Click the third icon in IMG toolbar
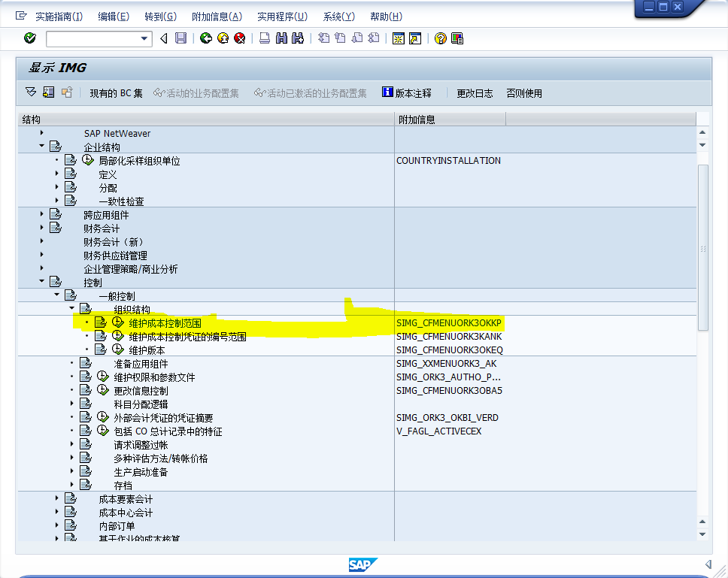728x578 pixels. [67, 92]
